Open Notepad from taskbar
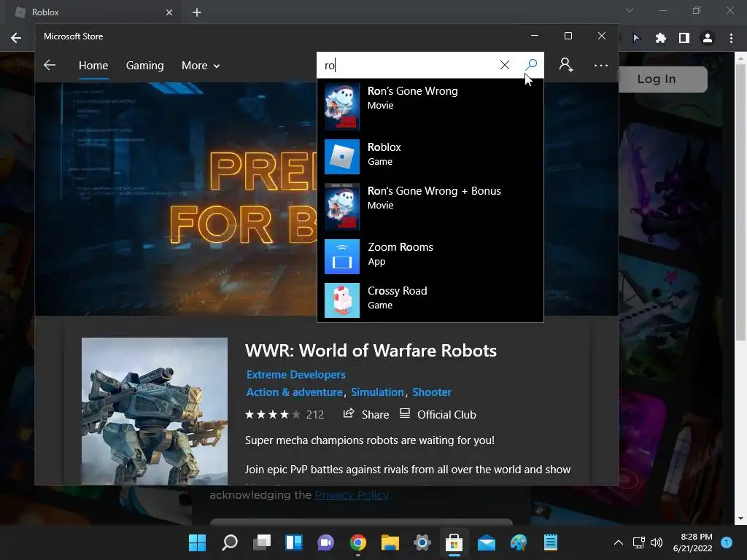 (x=551, y=542)
